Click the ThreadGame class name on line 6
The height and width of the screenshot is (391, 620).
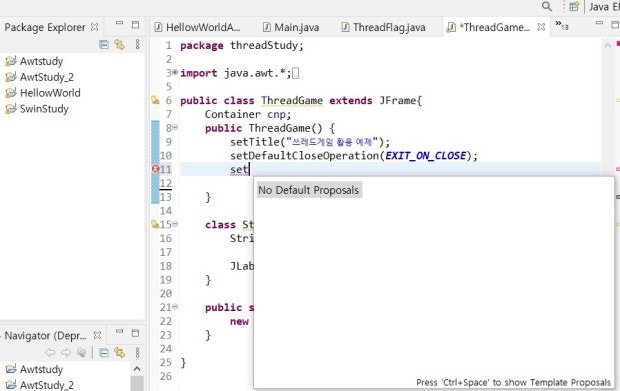(x=292, y=101)
